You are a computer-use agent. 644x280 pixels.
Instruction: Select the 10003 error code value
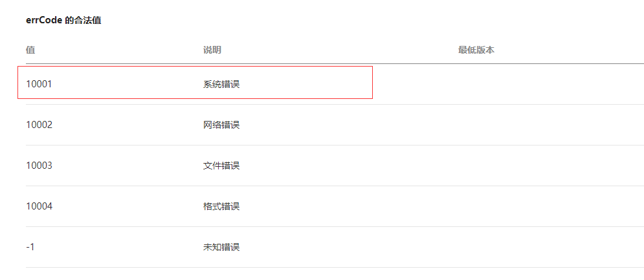39,166
